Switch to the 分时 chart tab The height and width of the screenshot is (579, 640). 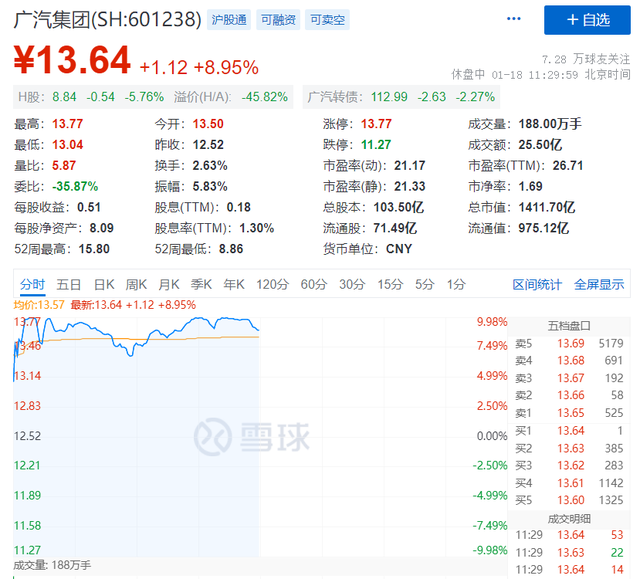click(x=33, y=284)
